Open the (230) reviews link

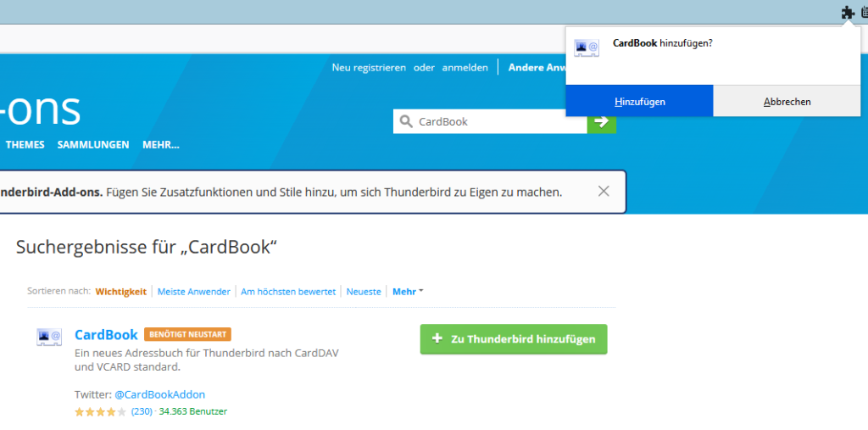(x=142, y=411)
